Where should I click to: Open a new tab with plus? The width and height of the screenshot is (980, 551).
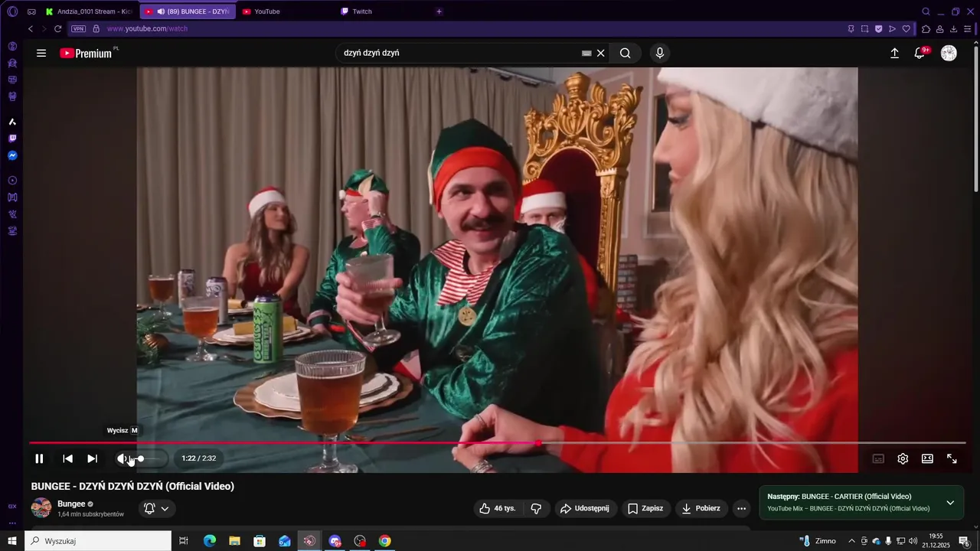click(x=439, y=11)
